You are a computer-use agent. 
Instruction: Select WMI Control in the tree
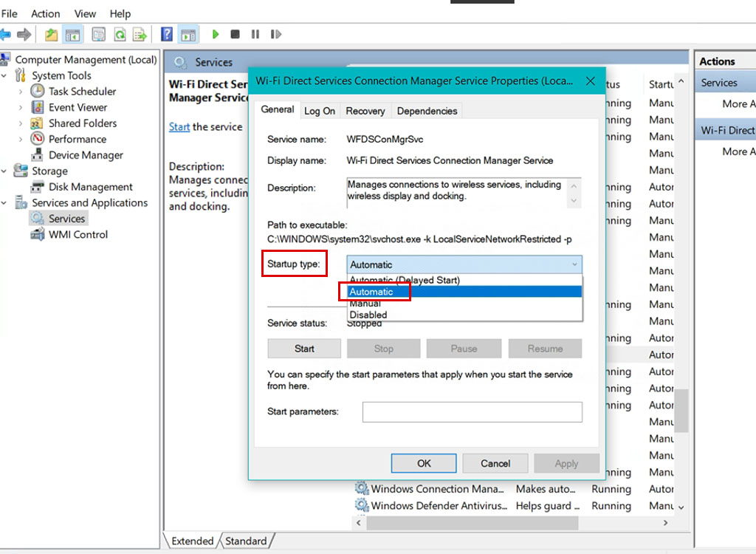click(x=78, y=235)
